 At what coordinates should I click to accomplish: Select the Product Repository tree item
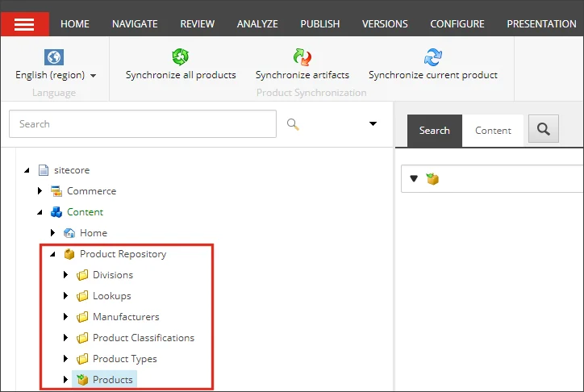[123, 254]
